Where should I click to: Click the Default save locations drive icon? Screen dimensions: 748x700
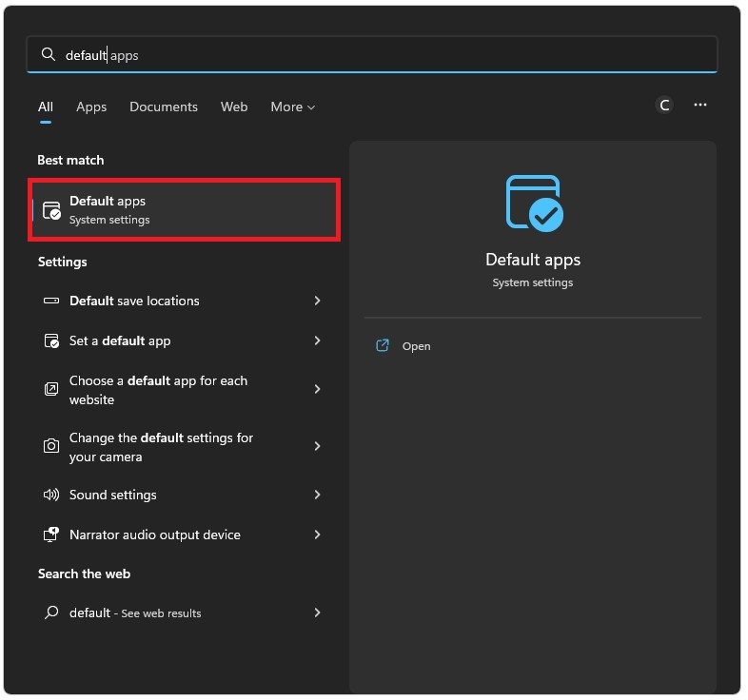[51, 301]
